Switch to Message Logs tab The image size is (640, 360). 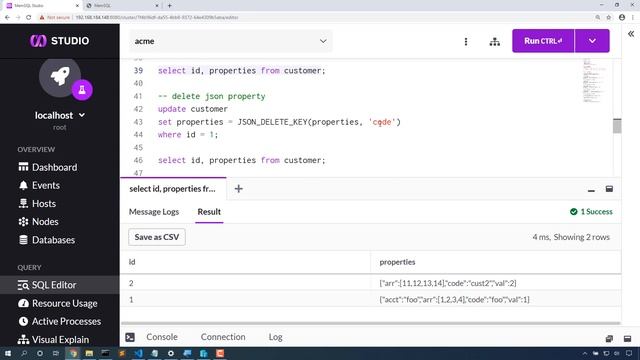click(x=154, y=212)
